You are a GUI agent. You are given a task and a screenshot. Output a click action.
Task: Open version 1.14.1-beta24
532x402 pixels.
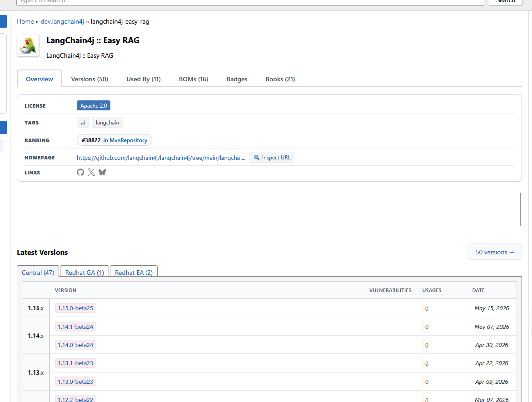(75, 327)
